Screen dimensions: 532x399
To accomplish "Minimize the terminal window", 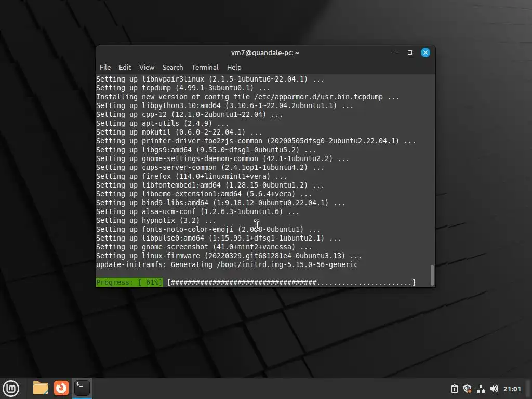I will coord(394,52).
